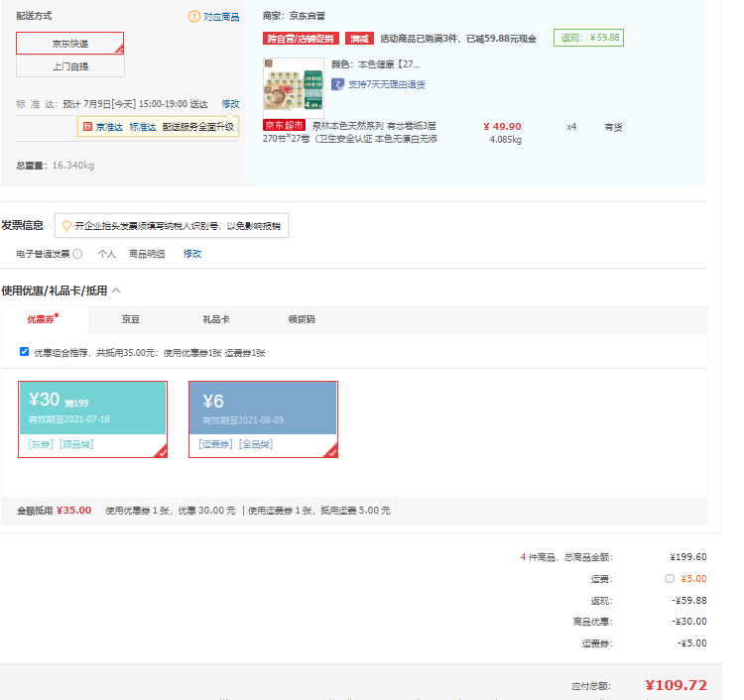The width and height of the screenshot is (744, 700).
Task: Click the 对应商品 warning icon
Action: [x=194, y=17]
